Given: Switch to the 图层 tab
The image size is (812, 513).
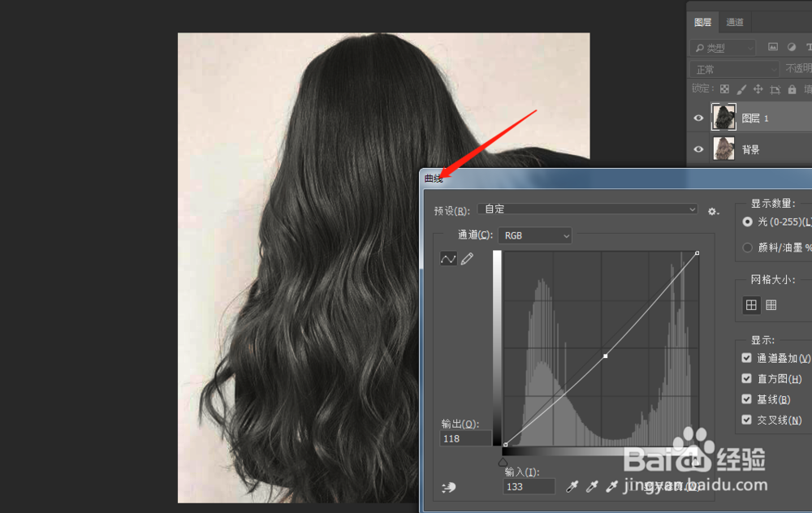Looking at the screenshot, I should click(702, 22).
